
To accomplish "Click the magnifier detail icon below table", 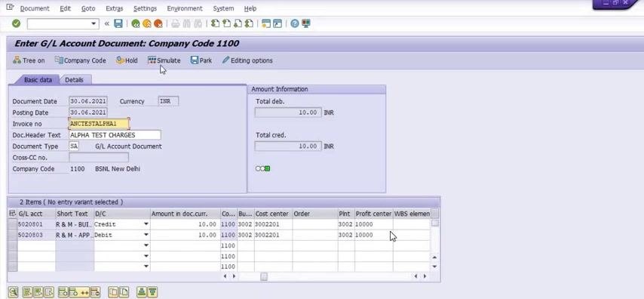I will (x=14, y=292).
